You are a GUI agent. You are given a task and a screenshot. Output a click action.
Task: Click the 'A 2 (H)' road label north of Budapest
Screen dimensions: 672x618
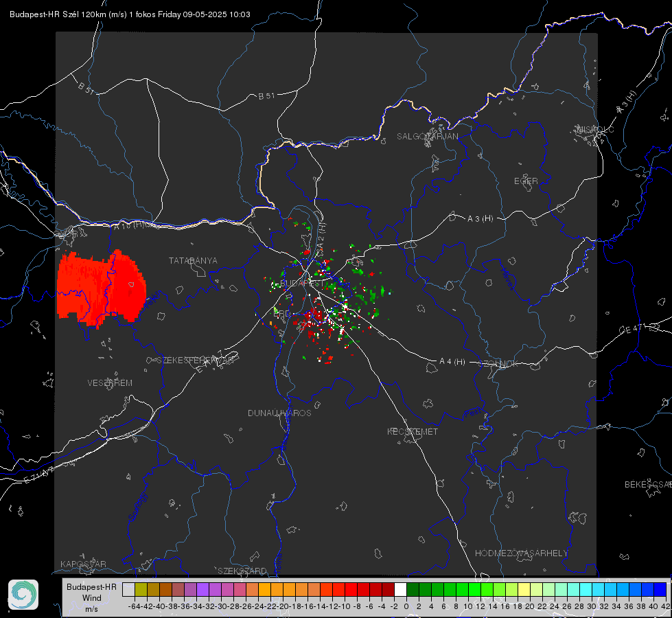321,236
